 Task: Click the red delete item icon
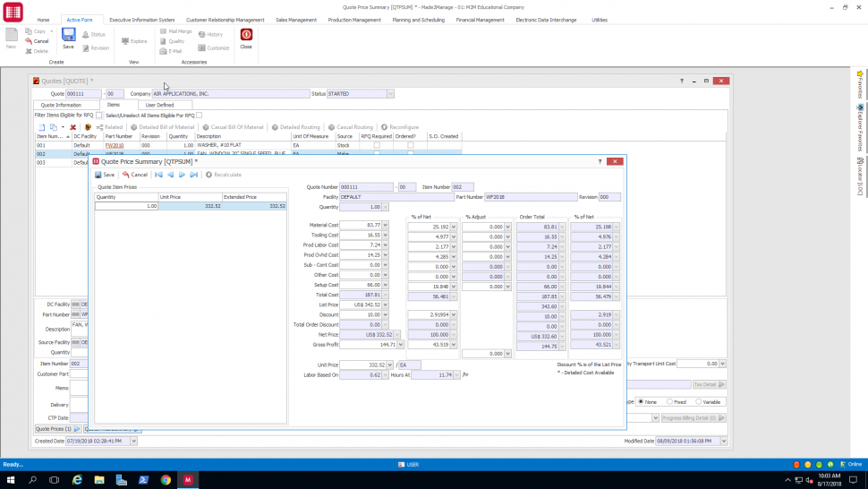click(x=73, y=127)
